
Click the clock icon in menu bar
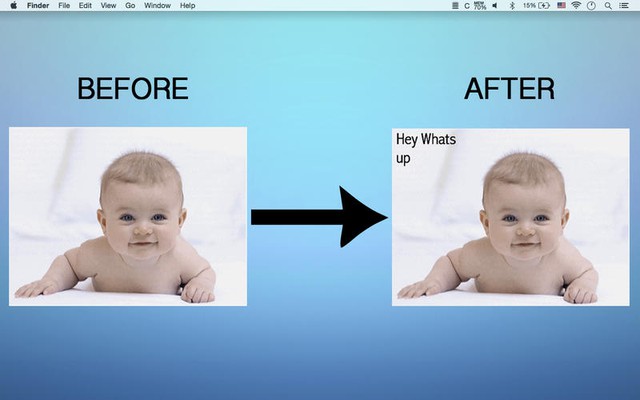pyautogui.click(x=591, y=5)
